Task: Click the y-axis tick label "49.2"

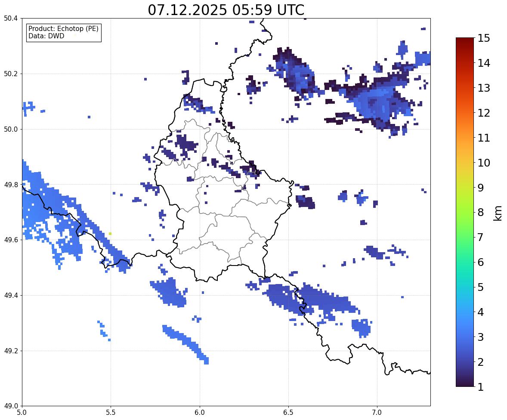Action: [x=11, y=351]
